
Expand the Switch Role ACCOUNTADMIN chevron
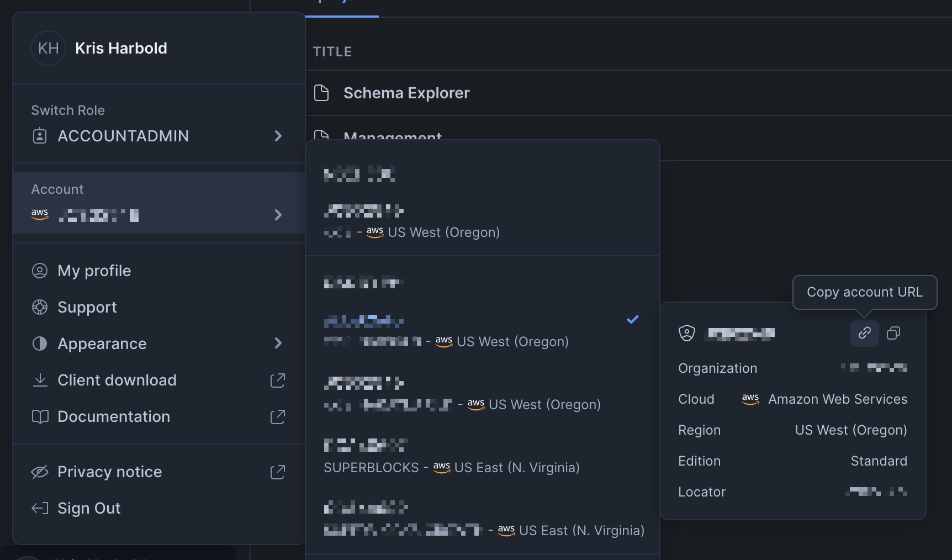278,136
